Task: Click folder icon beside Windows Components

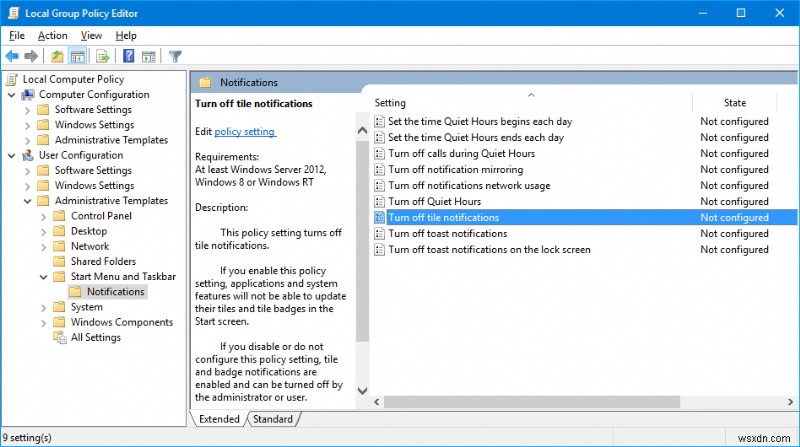Action: 60,322
